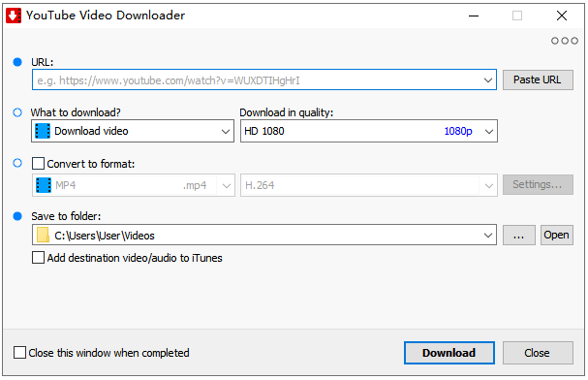
Task: Click the YouTube Video Downloader app icon
Action: tap(14, 16)
